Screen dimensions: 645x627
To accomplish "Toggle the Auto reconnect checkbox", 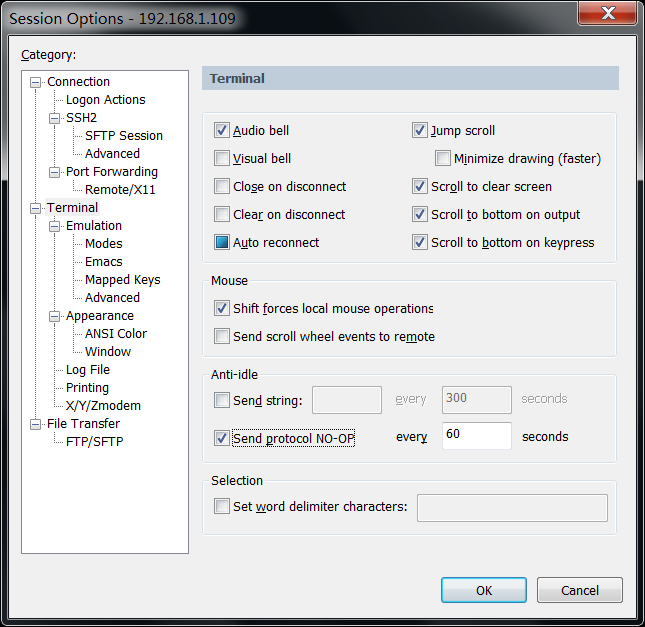I will pos(222,242).
